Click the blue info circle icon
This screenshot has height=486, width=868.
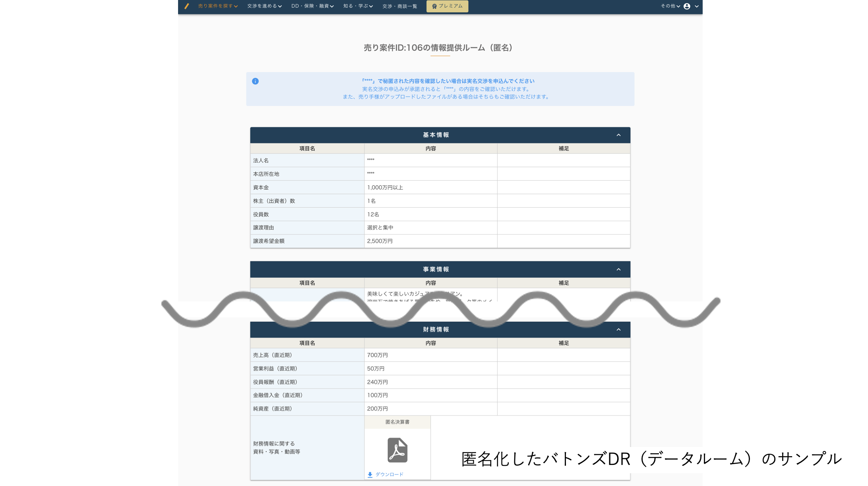255,81
